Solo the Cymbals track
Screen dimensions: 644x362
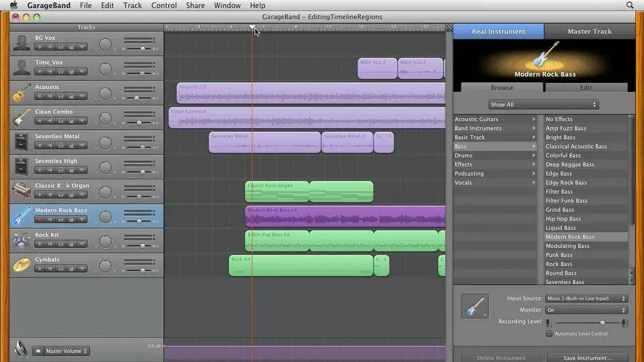click(x=61, y=269)
